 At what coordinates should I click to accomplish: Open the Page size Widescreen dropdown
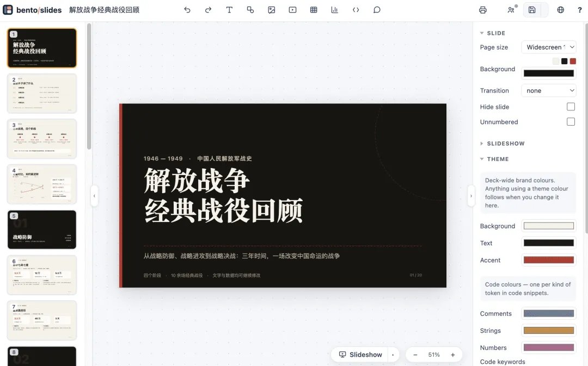(549, 47)
